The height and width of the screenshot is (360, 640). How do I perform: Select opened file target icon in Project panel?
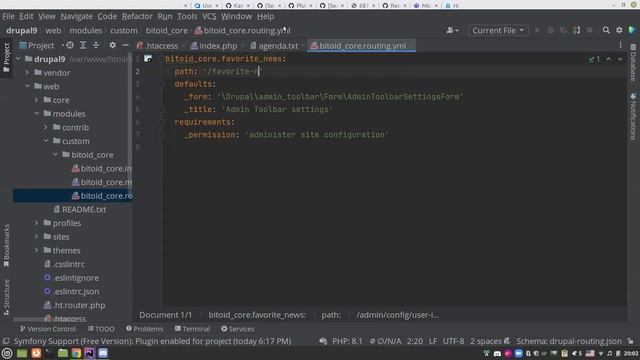[x=70, y=45]
